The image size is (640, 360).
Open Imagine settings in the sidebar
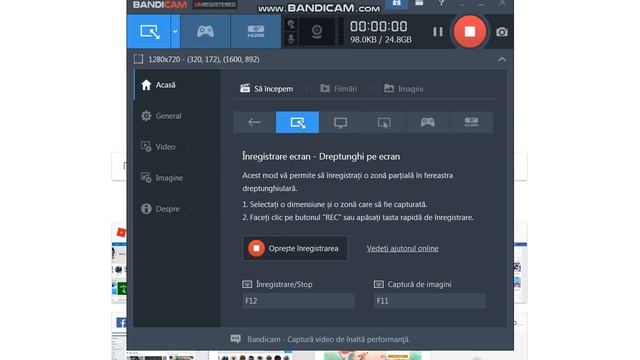pos(177,178)
